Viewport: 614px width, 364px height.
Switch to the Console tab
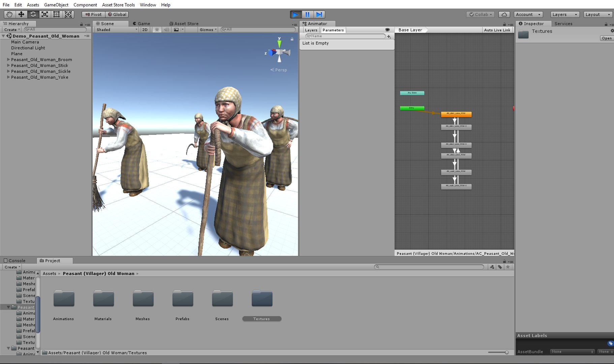click(14, 261)
